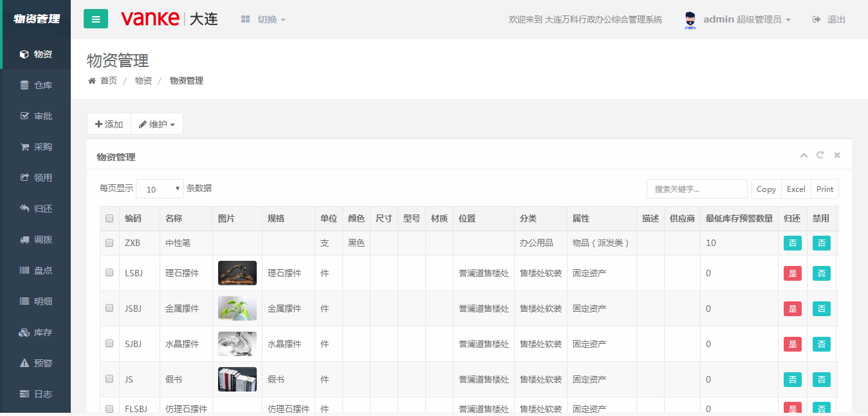The width and height of the screenshot is (868, 416).
Task: Check the select-all checkbox in table header
Action: pyautogui.click(x=109, y=218)
